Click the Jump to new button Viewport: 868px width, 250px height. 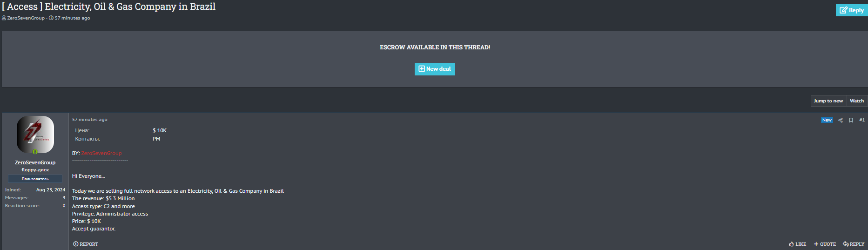pyautogui.click(x=828, y=101)
